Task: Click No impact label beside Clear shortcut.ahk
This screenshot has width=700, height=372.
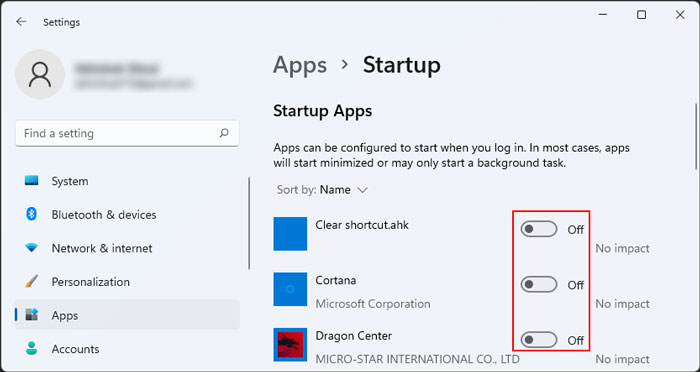Action: [x=622, y=248]
